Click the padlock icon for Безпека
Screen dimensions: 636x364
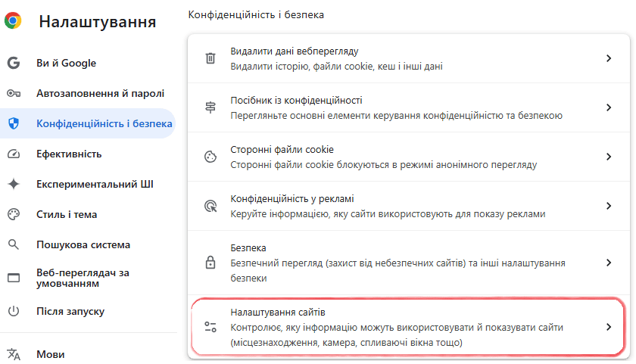(210, 263)
